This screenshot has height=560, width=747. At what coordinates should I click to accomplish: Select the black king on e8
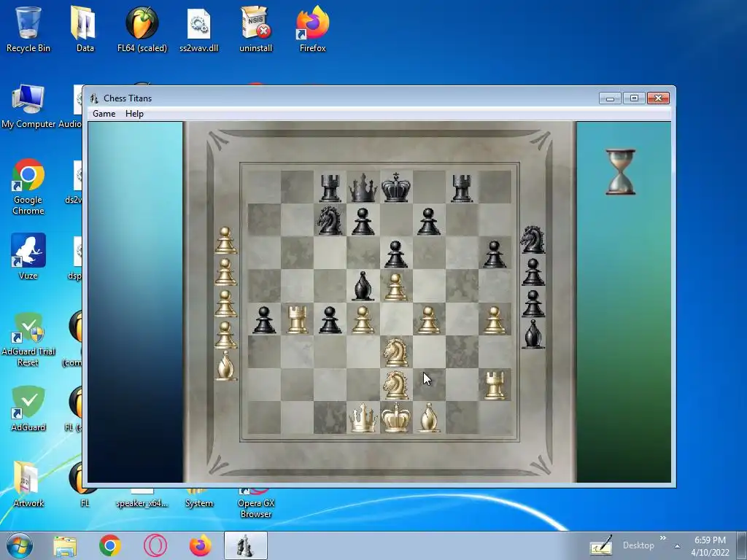[395, 187]
